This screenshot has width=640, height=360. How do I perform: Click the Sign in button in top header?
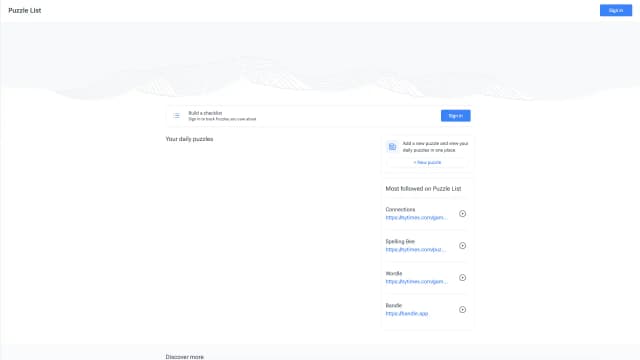(616, 10)
